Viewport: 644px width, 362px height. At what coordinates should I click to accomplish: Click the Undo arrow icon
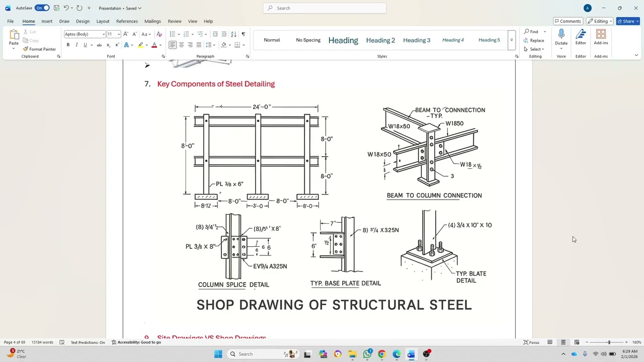[x=66, y=8]
